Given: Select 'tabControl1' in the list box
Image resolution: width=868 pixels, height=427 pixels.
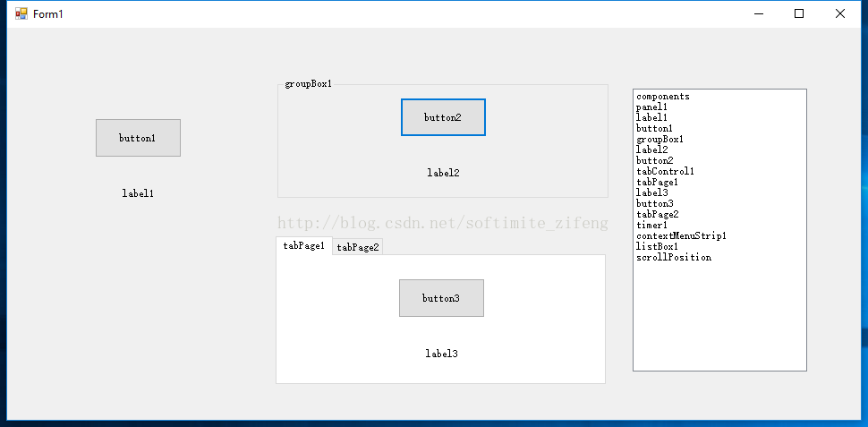Looking at the screenshot, I should [x=719, y=172].
